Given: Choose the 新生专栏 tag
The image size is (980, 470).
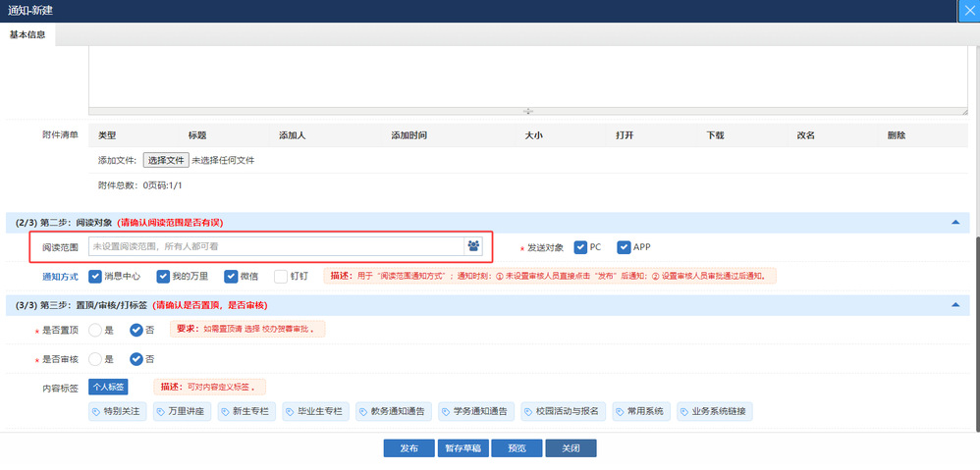Looking at the screenshot, I should tap(246, 411).
